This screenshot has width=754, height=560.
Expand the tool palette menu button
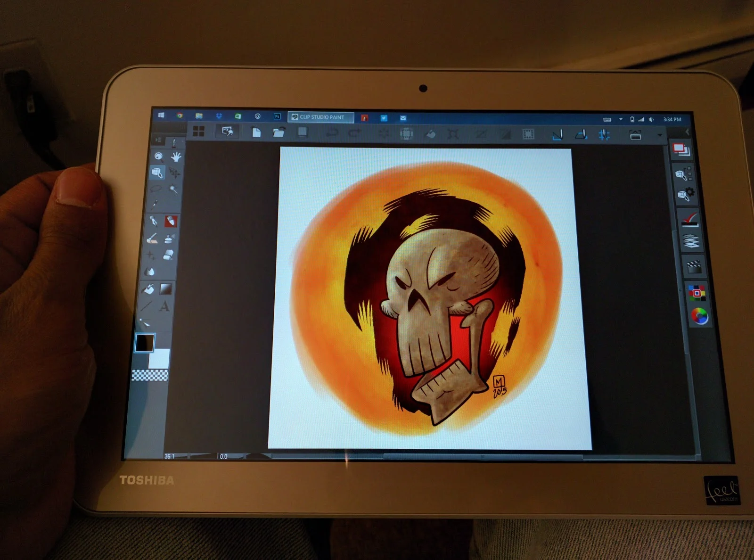pyautogui.click(x=158, y=140)
